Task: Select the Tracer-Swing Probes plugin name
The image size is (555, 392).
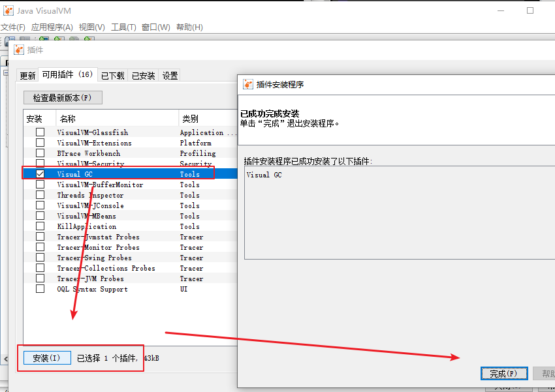Action: (94, 258)
